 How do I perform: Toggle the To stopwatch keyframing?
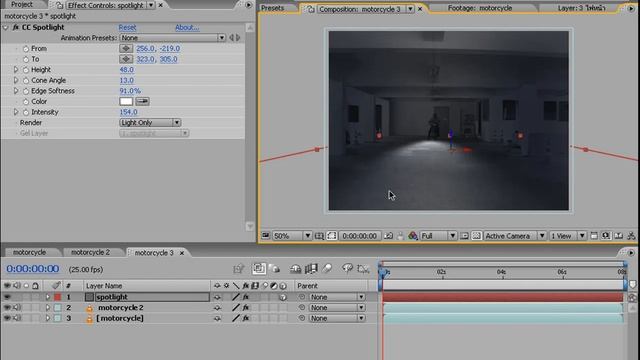26,59
